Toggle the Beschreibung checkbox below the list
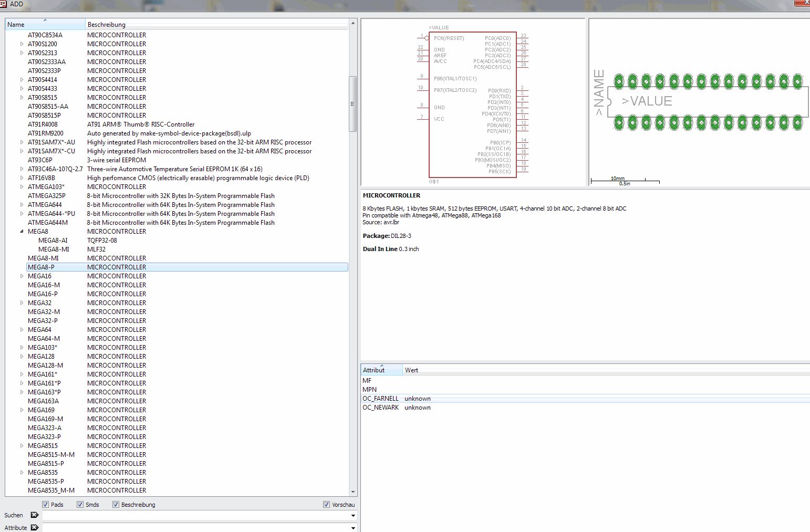810x532 pixels. click(x=116, y=505)
